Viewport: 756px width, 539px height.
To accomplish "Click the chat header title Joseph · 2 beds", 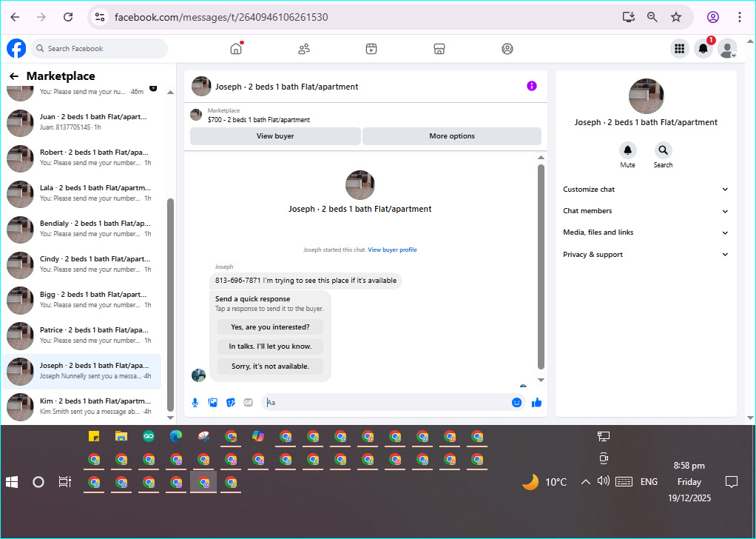I will click(x=287, y=87).
